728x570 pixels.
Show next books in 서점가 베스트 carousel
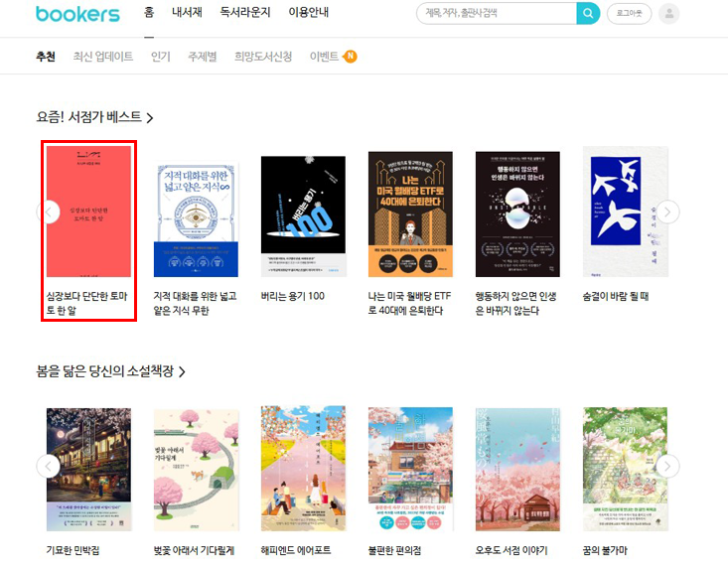tap(667, 213)
